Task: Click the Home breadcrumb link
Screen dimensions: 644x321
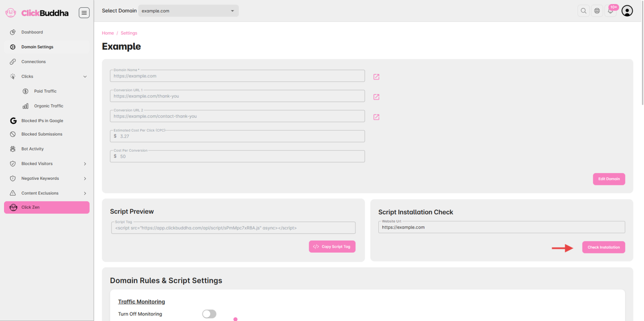Action: [x=108, y=33]
